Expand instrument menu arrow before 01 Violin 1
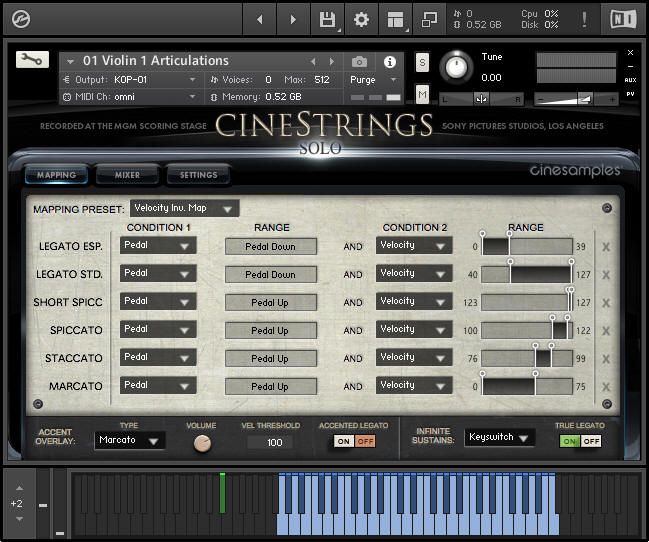This screenshot has height=542, width=649. (x=70, y=62)
